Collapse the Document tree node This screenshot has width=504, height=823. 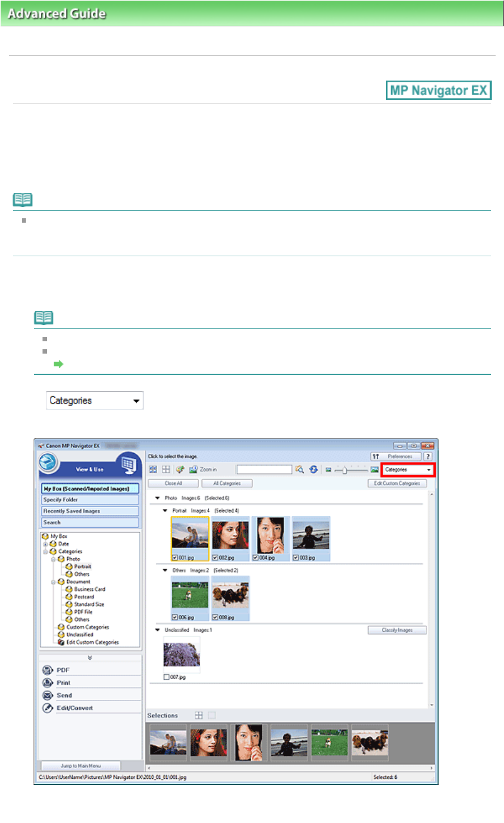53,582
